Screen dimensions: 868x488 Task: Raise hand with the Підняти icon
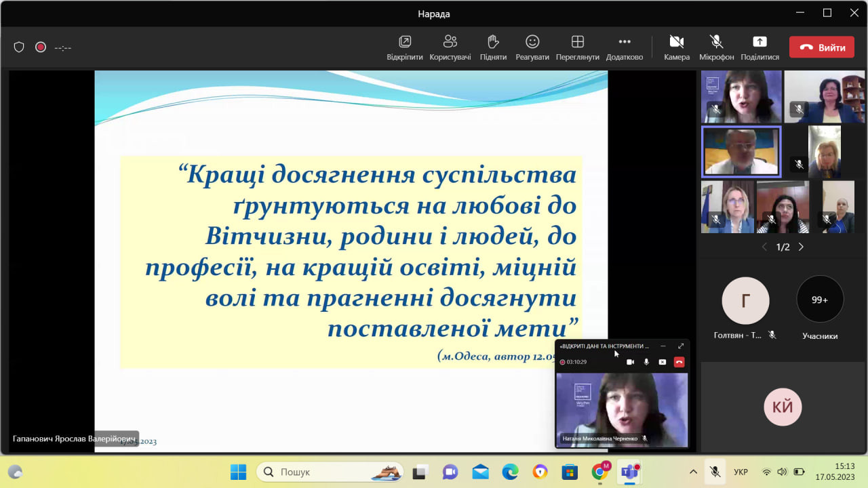point(493,42)
